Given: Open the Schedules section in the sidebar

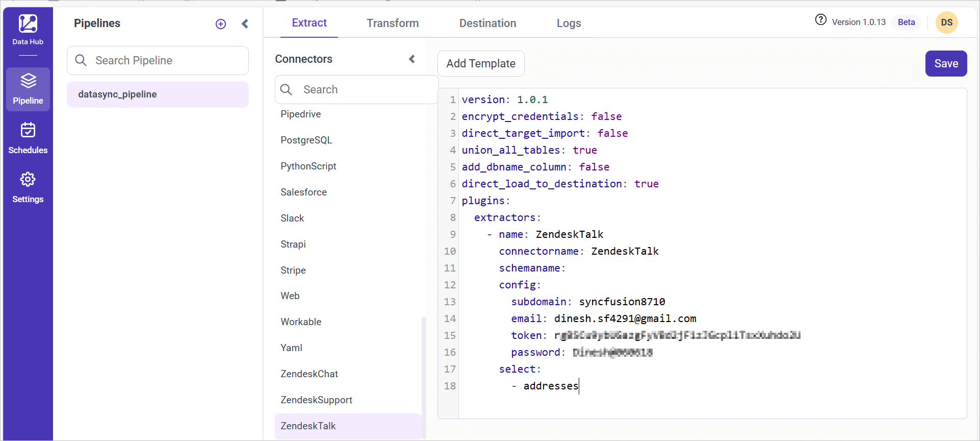Looking at the screenshot, I should tap(28, 138).
